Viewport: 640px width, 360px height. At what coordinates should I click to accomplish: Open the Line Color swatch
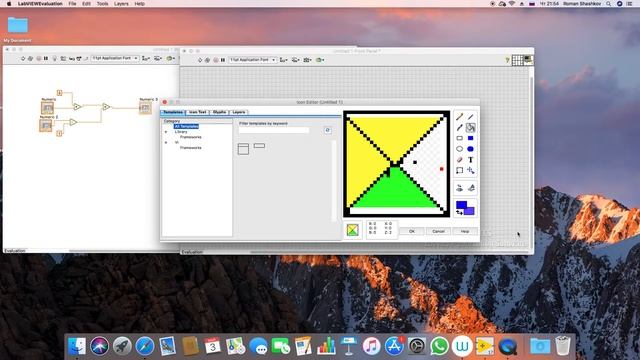point(461,204)
